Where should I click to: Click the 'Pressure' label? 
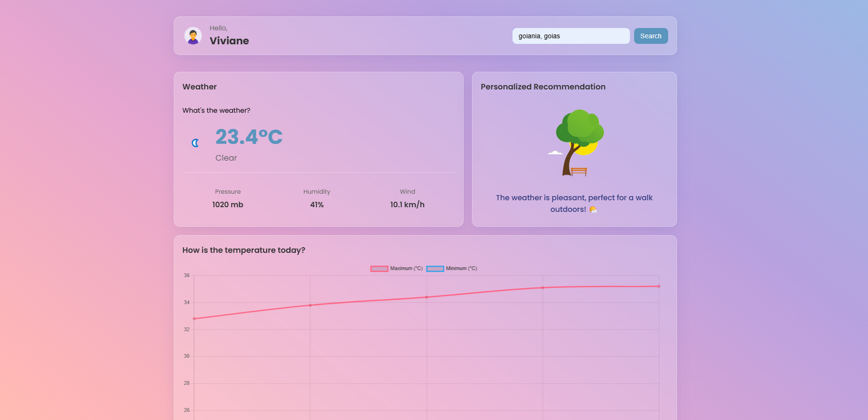click(228, 192)
